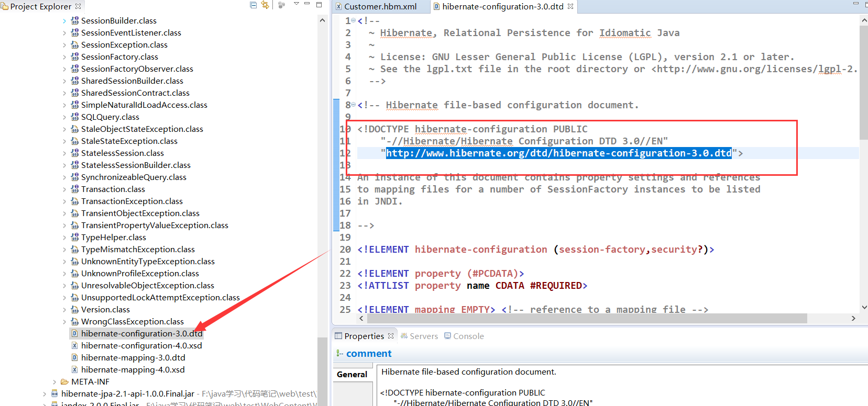The height and width of the screenshot is (406, 868).
Task: Click StatelessSession.class icon
Action: coord(75,153)
